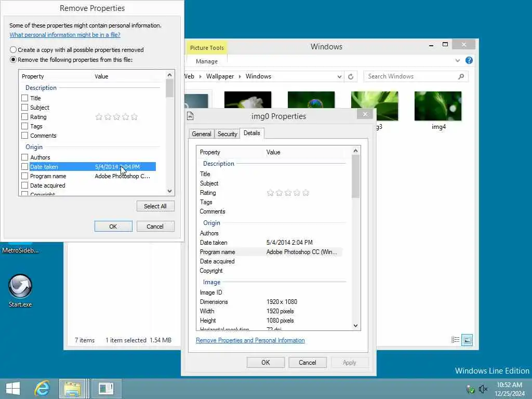
Task: Click the arrow before Windows in breadcrumb
Action: [240, 77]
